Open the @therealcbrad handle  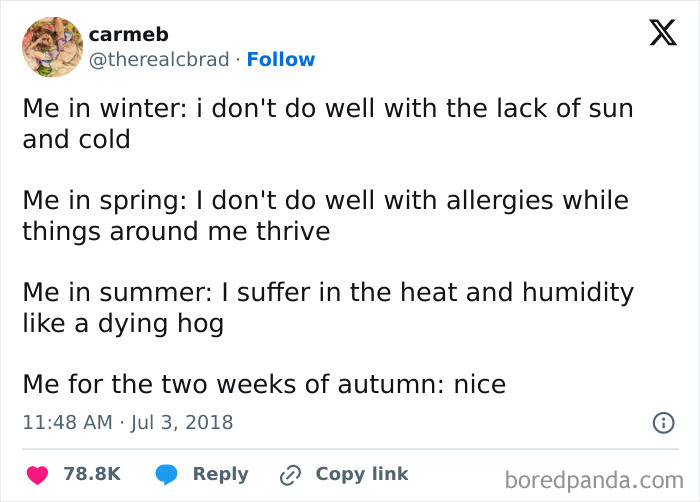coord(160,60)
